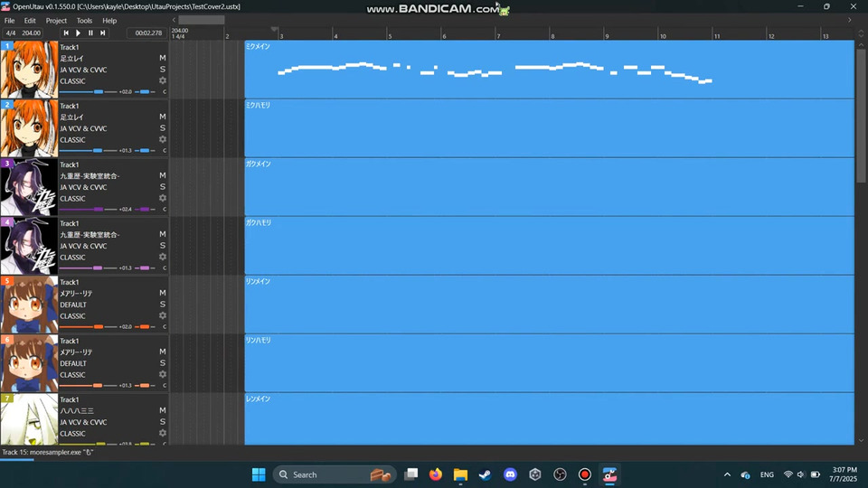Solo track 1

click(162, 70)
